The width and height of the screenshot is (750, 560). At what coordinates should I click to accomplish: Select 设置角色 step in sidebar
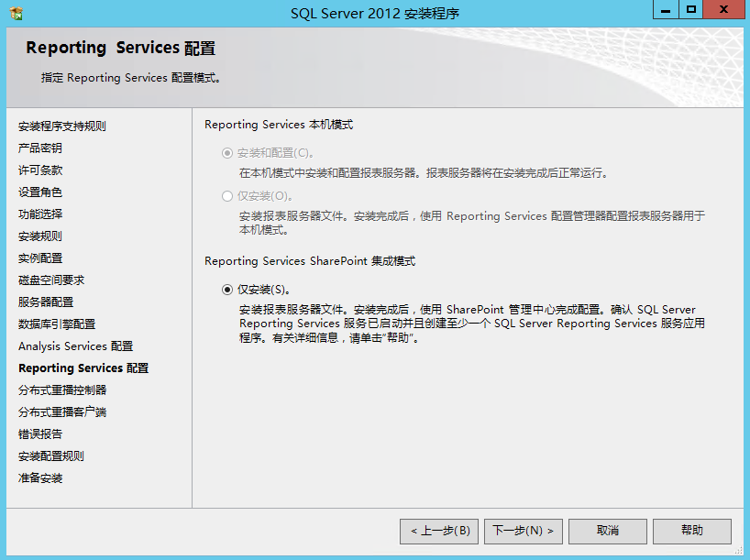pos(40,192)
